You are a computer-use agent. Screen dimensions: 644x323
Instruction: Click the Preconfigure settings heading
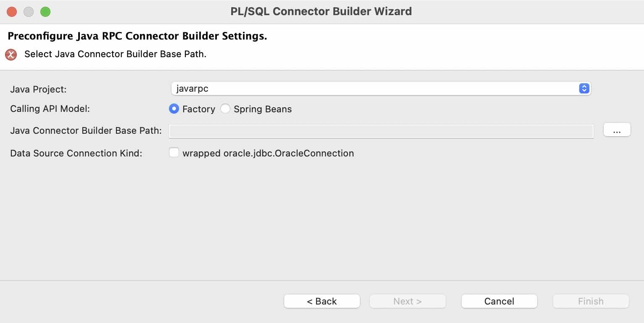point(137,36)
